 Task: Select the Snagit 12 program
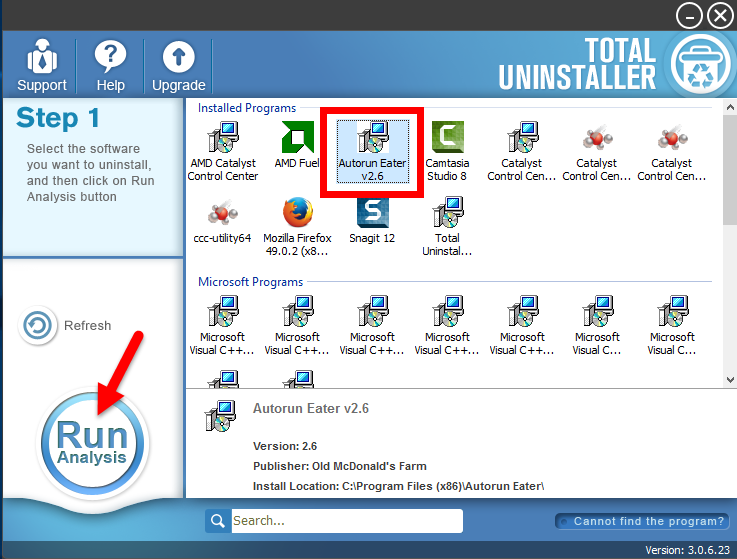pos(372,220)
